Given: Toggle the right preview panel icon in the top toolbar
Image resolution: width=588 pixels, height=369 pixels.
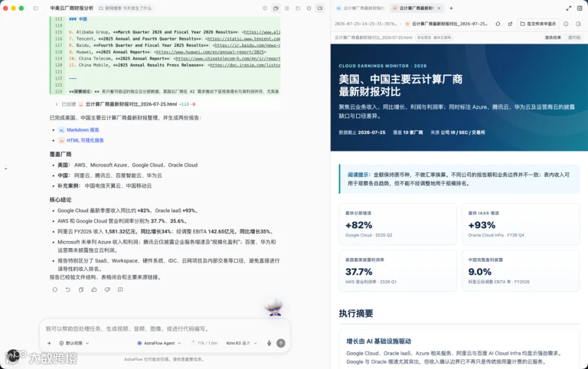Looking at the screenshot, I should click(x=320, y=8).
